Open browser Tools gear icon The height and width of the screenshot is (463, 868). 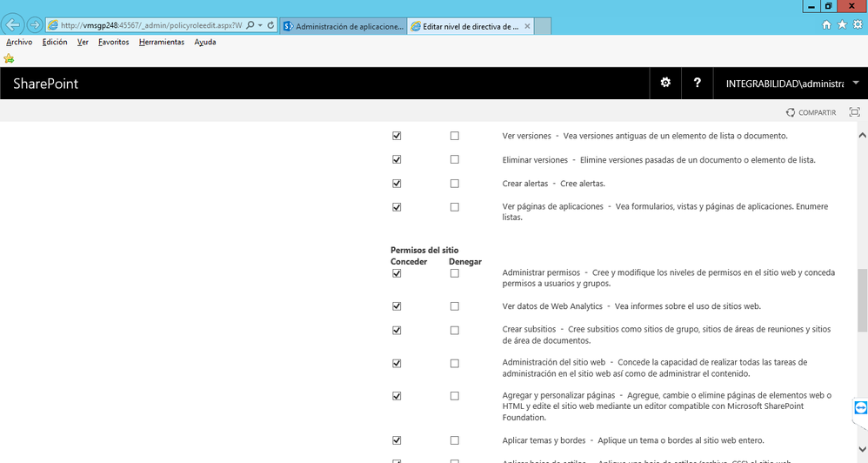[x=858, y=24]
